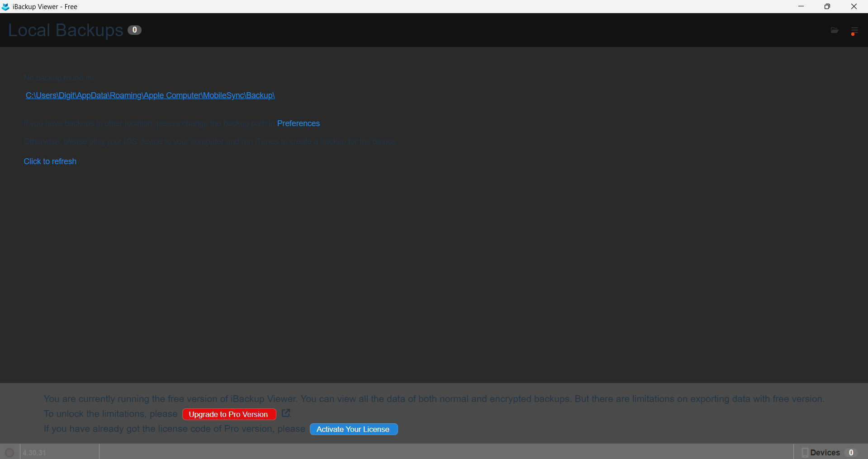This screenshot has width=868, height=459.
Task: Click the iBackup Viewer title bar logo
Action: [5, 7]
